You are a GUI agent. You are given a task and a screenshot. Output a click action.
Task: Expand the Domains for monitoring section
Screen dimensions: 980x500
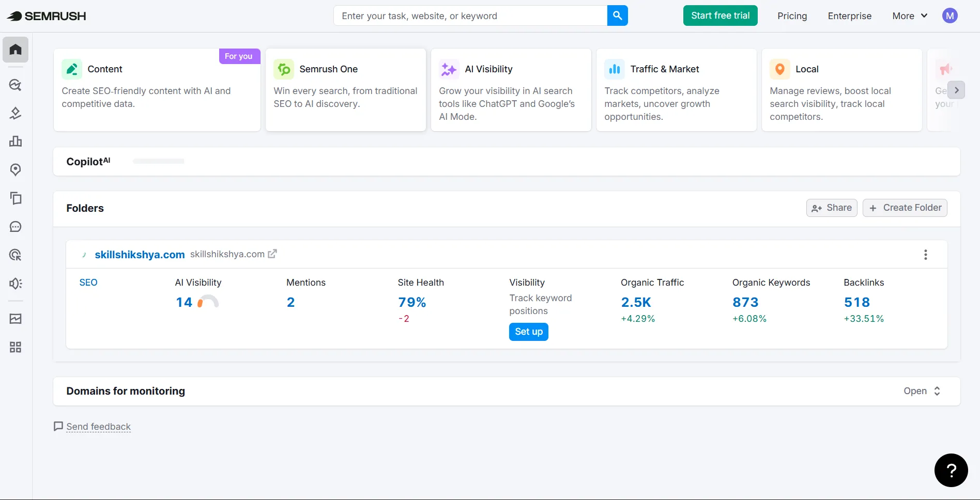click(x=922, y=391)
